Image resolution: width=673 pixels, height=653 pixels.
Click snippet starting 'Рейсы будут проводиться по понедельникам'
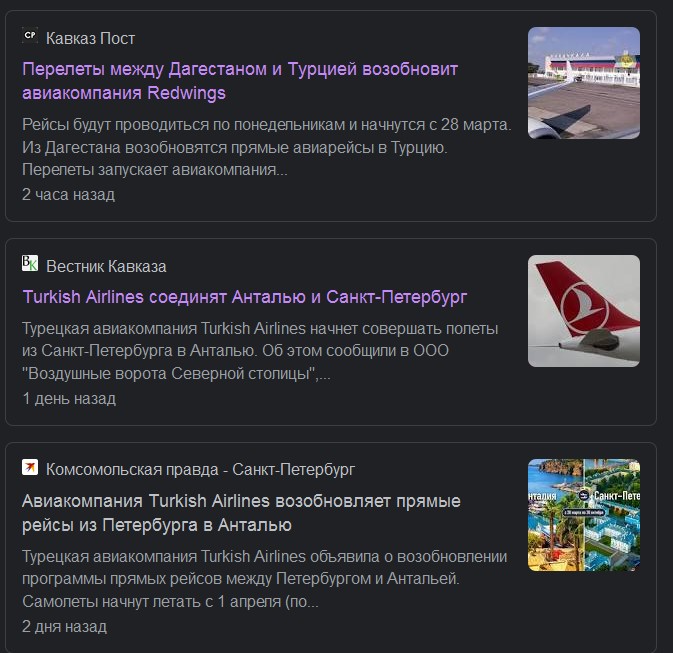[x=266, y=148]
